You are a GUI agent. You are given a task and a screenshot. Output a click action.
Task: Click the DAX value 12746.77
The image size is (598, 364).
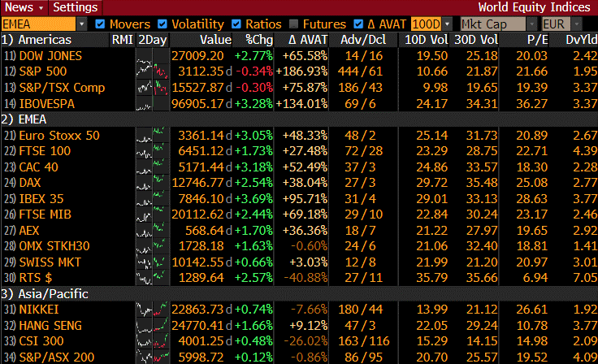(x=197, y=183)
